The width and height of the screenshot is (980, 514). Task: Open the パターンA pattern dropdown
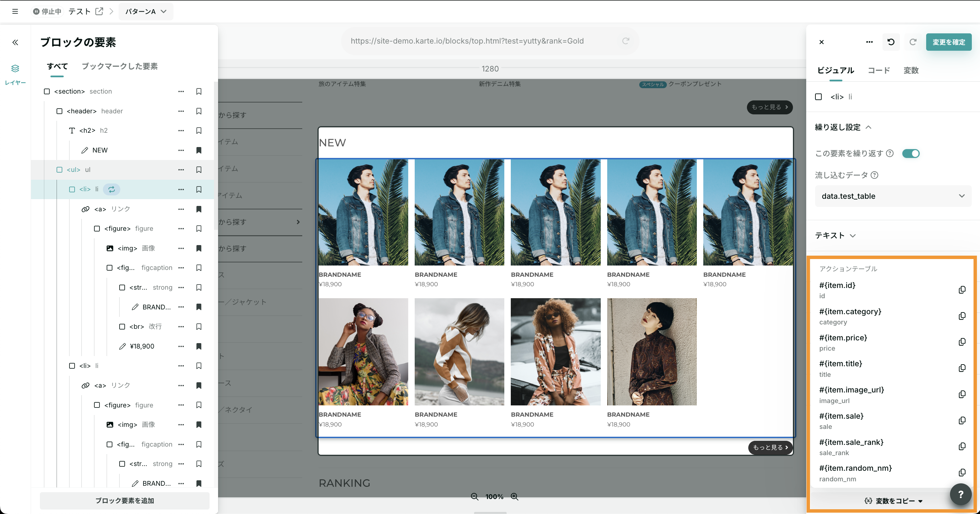(146, 12)
